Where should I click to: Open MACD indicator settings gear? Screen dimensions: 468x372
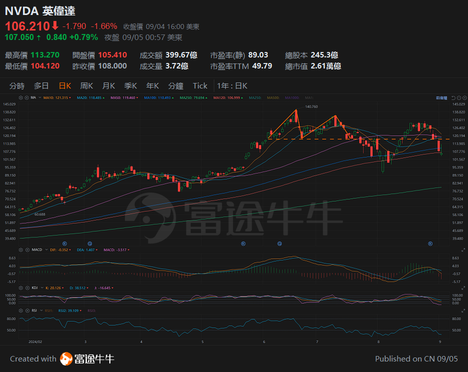pyautogui.click(x=21, y=250)
